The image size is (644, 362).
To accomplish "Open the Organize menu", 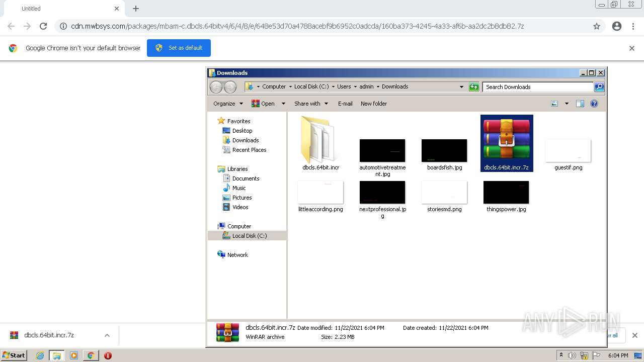I will (x=228, y=104).
